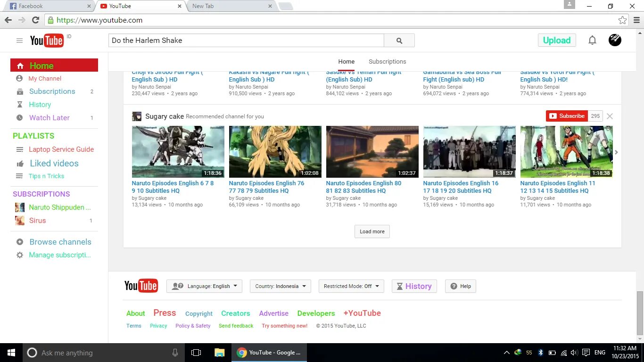Viewport: 644px width, 362px height.
Task: Click the Upload button
Action: (557, 40)
